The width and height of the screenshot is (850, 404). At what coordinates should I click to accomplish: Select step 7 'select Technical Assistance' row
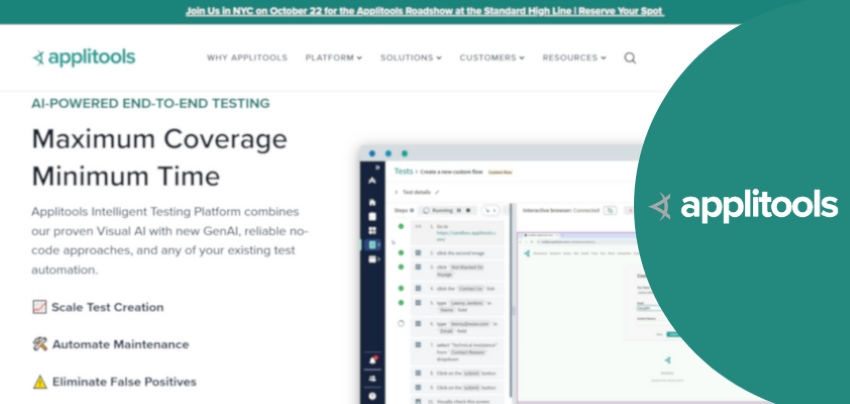click(x=458, y=352)
